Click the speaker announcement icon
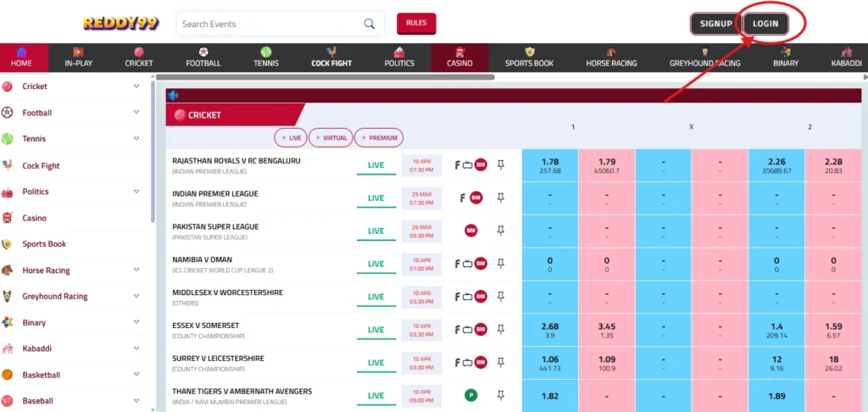 pyautogui.click(x=173, y=95)
